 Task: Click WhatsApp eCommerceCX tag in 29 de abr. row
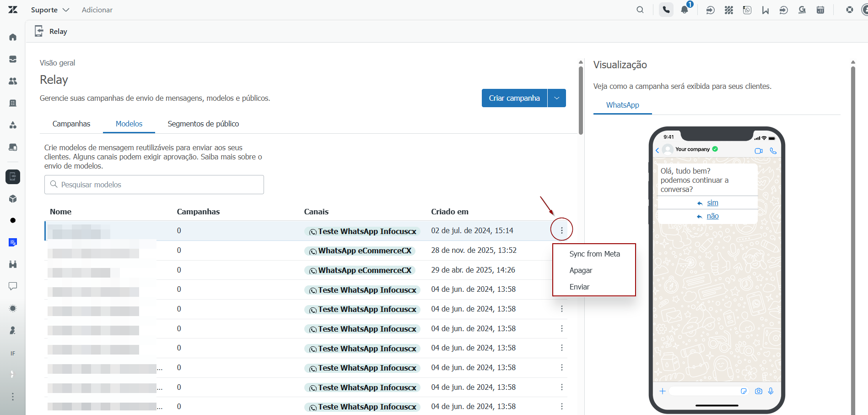(360, 270)
